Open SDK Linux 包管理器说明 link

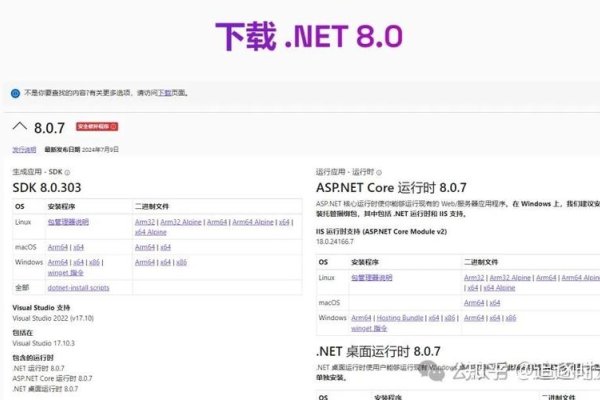[68, 222]
